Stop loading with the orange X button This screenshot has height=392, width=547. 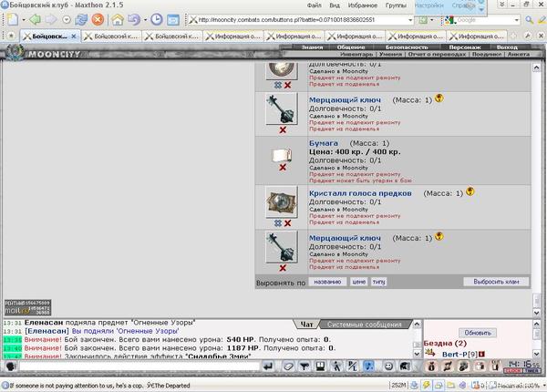pos(98,19)
